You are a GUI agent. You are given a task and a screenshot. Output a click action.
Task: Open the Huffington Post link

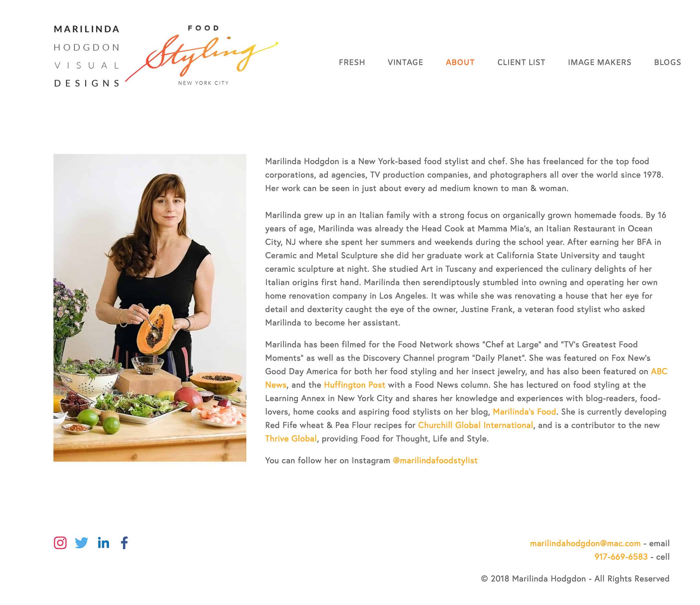click(x=355, y=385)
